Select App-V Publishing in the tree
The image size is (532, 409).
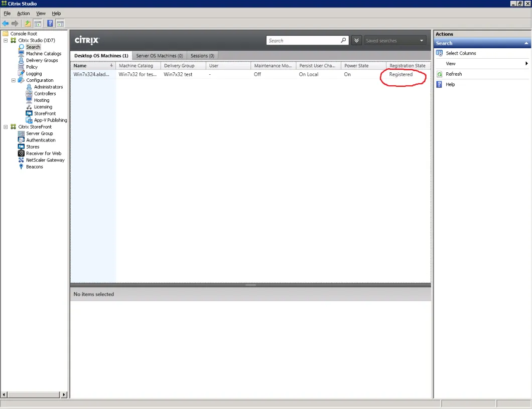(x=51, y=120)
